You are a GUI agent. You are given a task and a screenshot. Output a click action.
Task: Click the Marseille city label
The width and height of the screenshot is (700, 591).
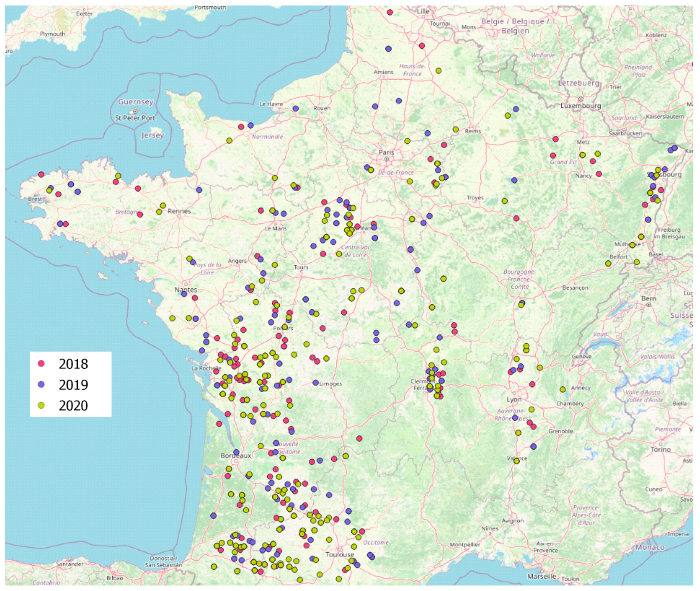(541, 576)
